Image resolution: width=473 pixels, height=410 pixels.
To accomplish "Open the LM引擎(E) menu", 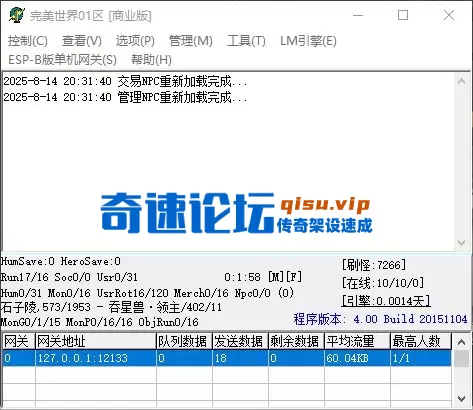I will point(308,41).
